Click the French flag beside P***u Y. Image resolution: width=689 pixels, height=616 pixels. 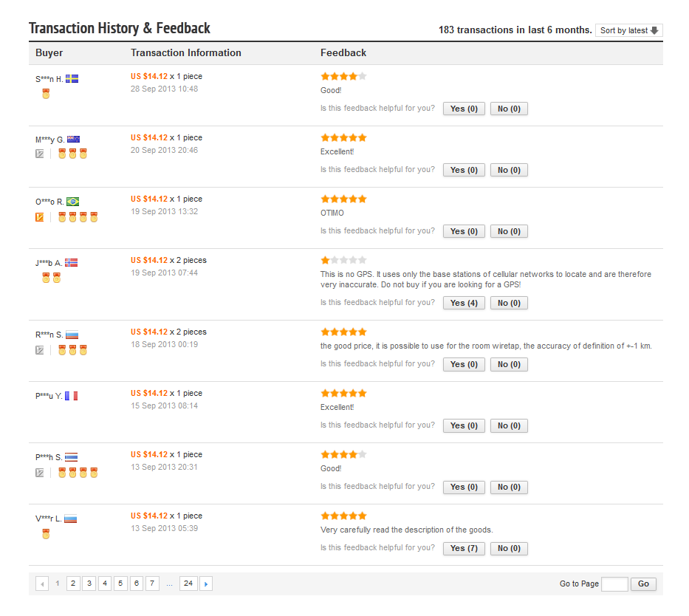(71, 396)
